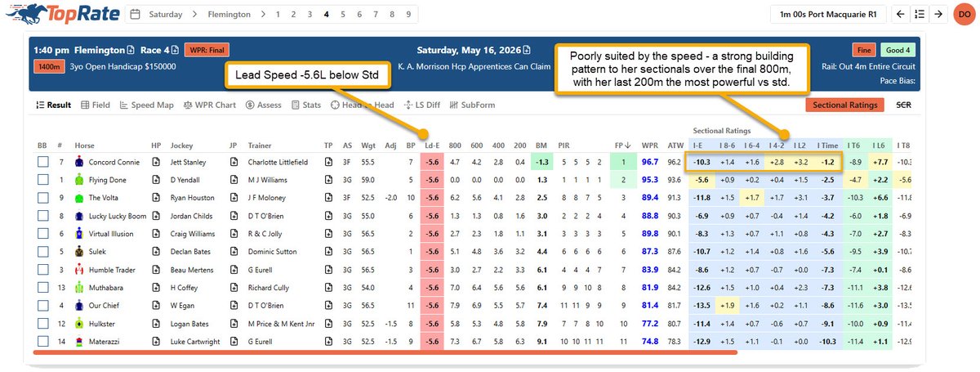This screenshot has width=980, height=372.
Task: Open the Assess tab
Action: click(x=263, y=105)
